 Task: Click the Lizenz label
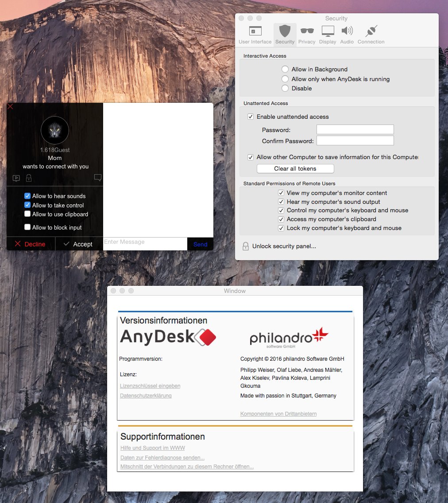128,374
